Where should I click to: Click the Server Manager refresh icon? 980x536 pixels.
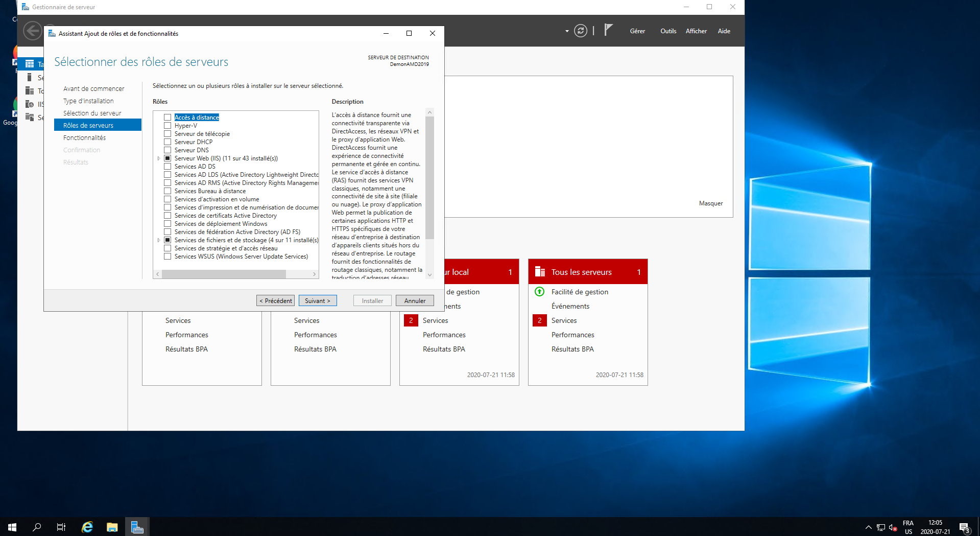580,31
